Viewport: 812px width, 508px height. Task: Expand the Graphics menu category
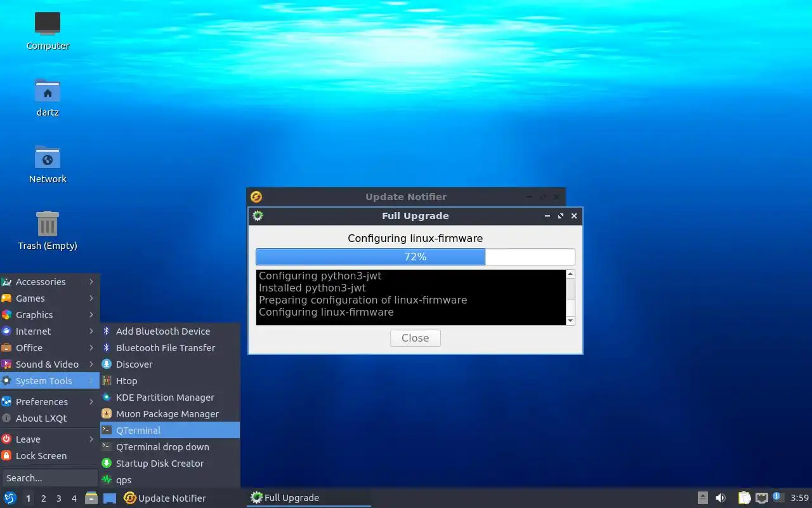(x=49, y=314)
